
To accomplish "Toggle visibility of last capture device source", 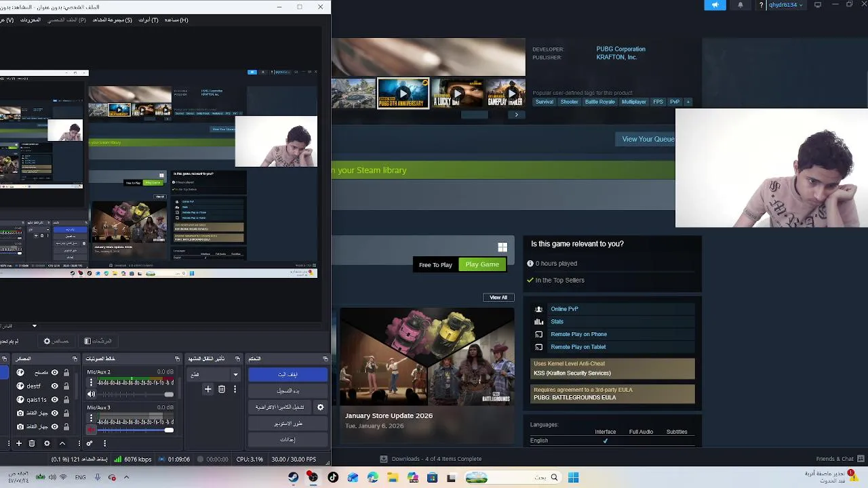I will [54, 426].
